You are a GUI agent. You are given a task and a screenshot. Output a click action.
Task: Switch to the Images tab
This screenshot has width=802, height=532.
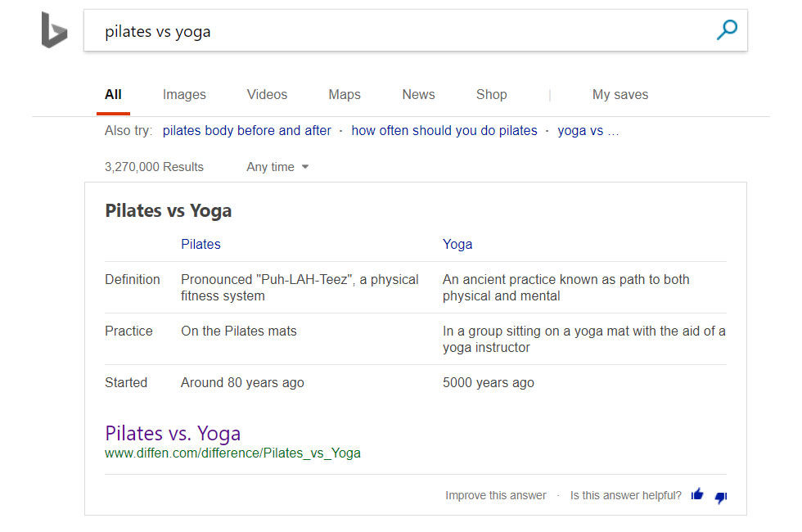[184, 95]
